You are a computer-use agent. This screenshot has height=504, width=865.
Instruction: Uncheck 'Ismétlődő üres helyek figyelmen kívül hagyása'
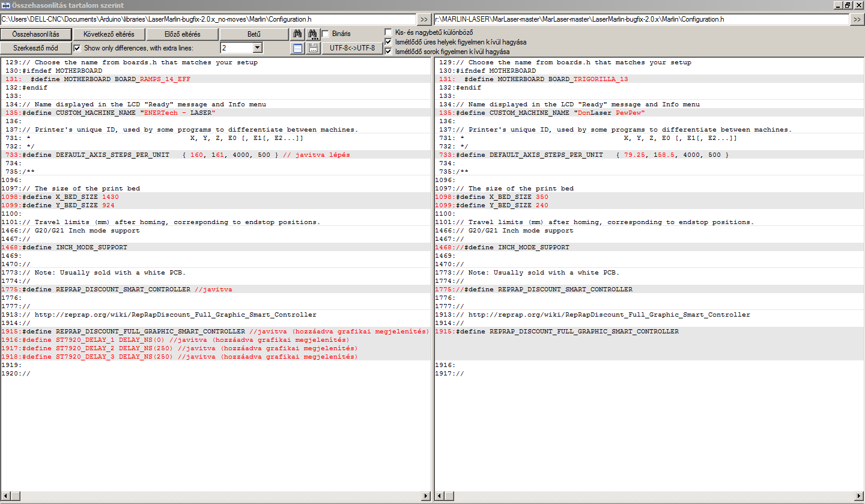coord(388,42)
